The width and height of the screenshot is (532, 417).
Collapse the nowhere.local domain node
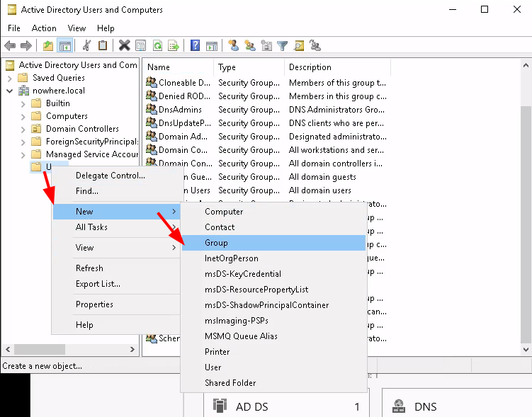tap(10, 91)
